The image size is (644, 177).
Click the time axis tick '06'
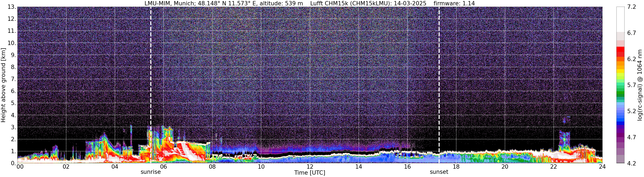click(164, 166)
